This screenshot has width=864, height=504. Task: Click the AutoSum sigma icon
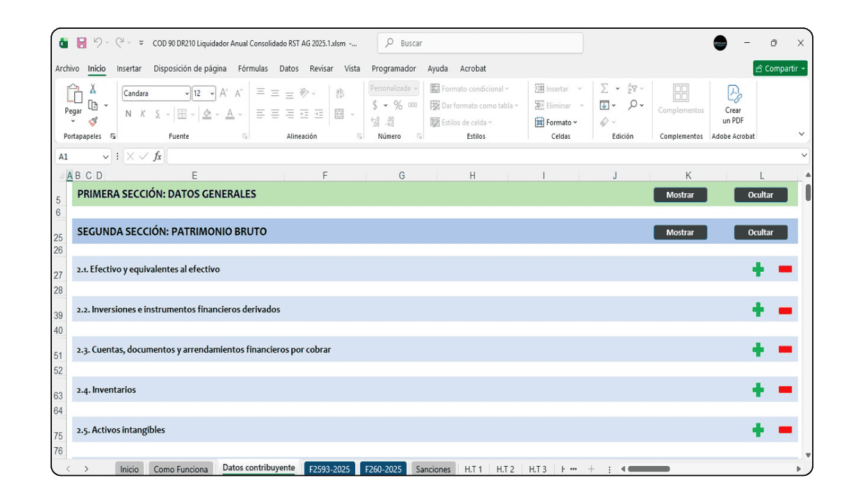click(604, 89)
